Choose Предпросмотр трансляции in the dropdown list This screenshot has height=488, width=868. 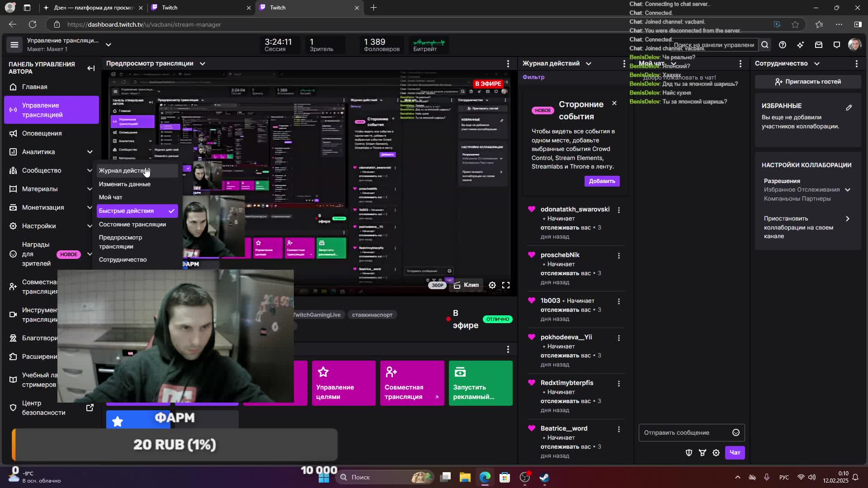tap(137, 242)
